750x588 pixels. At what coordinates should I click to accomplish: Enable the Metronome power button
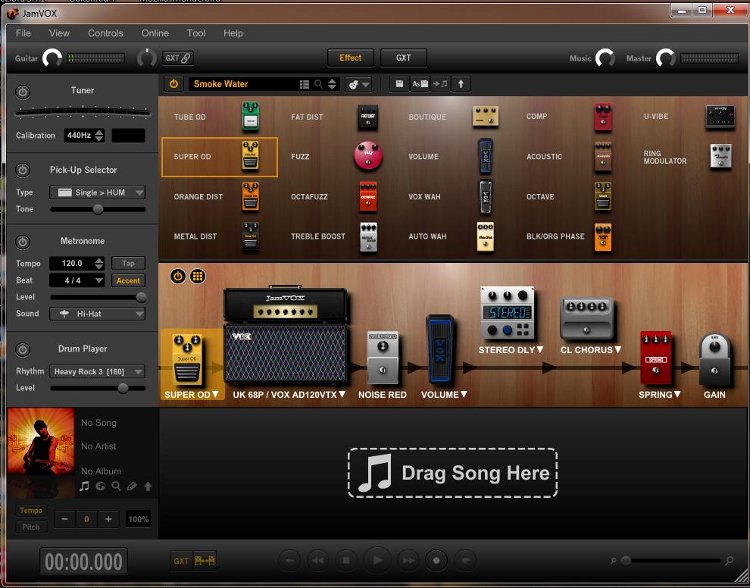click(22, 242)
